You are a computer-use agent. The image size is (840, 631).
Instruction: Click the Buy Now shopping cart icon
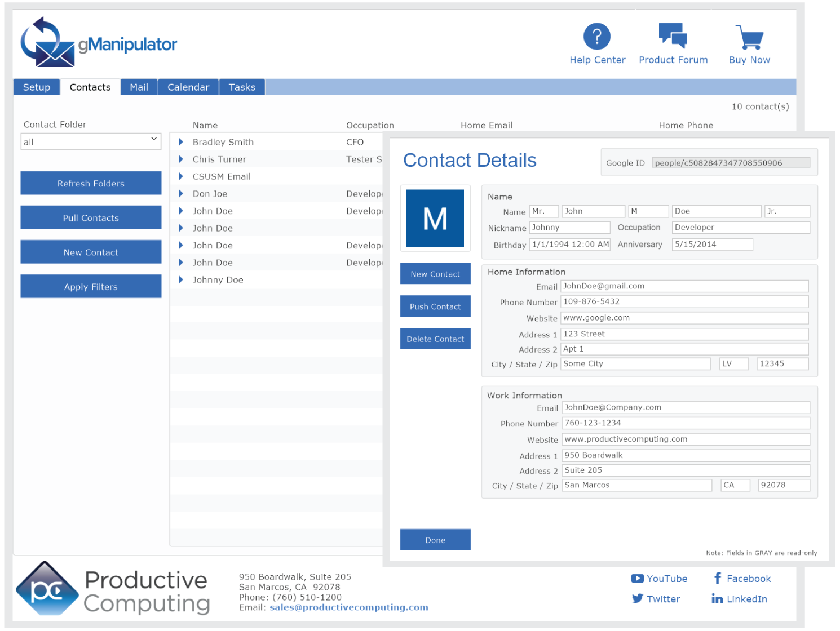(749, 37)
